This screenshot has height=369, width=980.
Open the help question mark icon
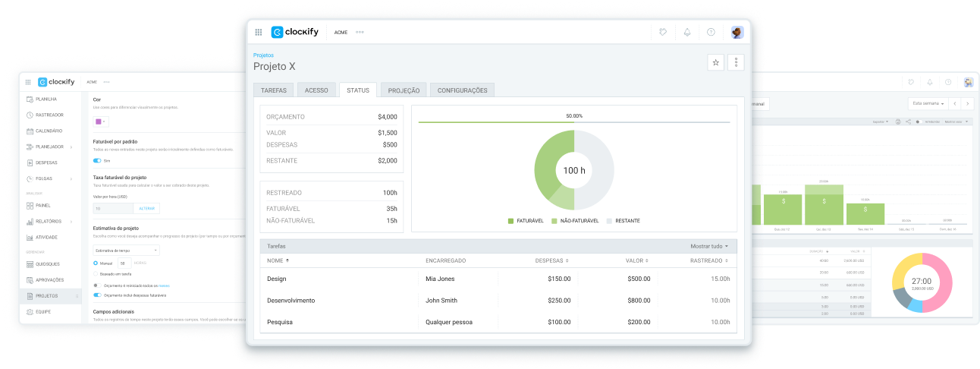(x=711, y=32)
